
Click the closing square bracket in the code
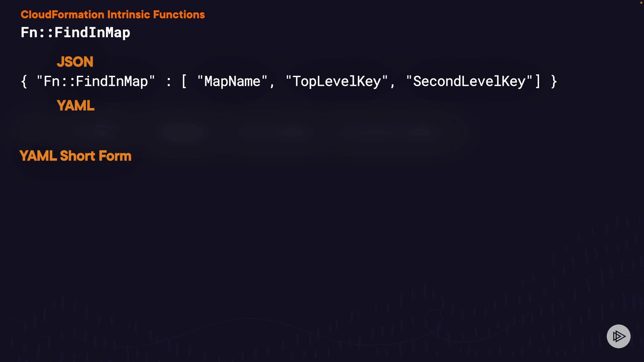(538, 81)
